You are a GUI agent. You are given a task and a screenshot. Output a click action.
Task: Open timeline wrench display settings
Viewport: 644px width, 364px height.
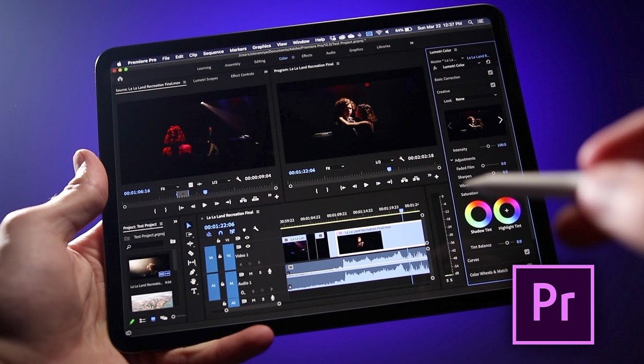point(256,229)
